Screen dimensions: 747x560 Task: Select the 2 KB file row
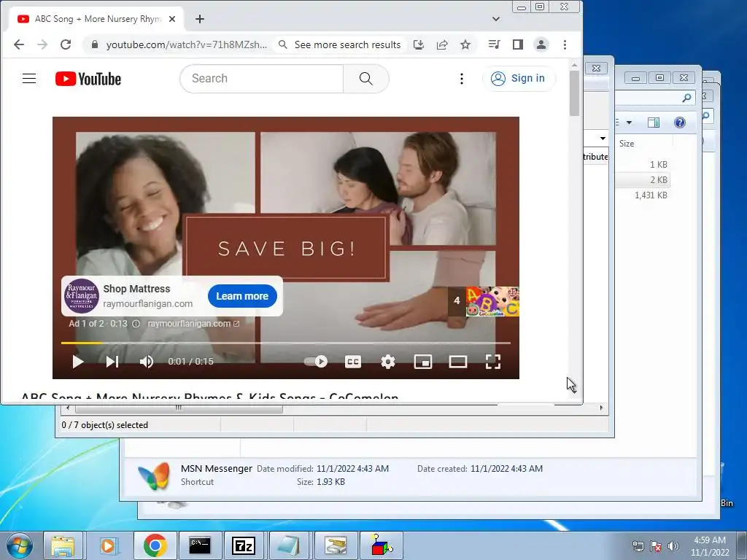[643, 180]
